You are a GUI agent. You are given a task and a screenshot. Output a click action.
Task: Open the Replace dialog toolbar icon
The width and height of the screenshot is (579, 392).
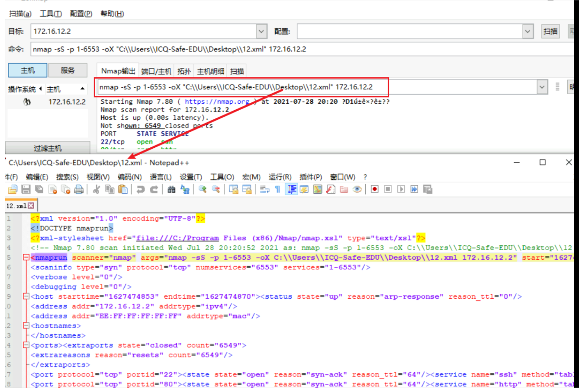[x=185, y=189]
